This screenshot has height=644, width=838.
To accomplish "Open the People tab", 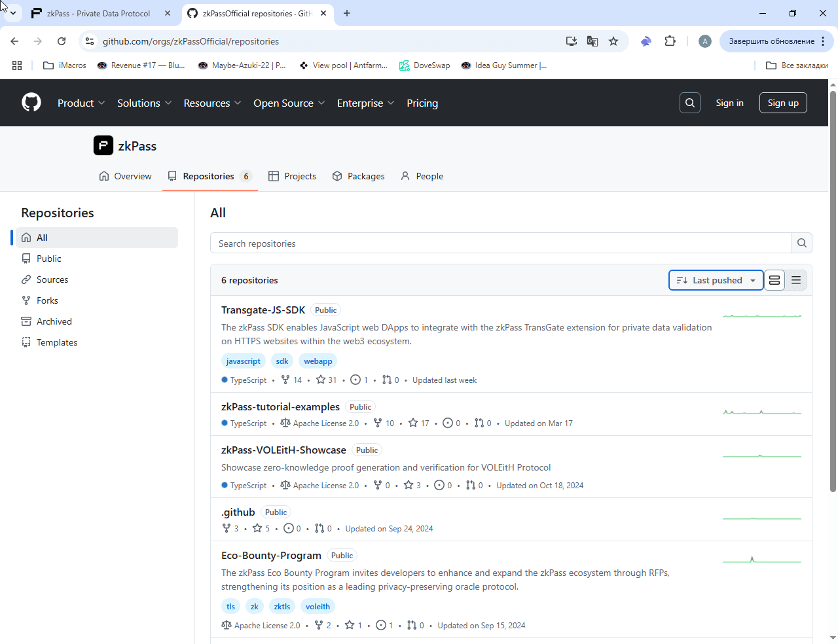I will click(x=422, y=176).
